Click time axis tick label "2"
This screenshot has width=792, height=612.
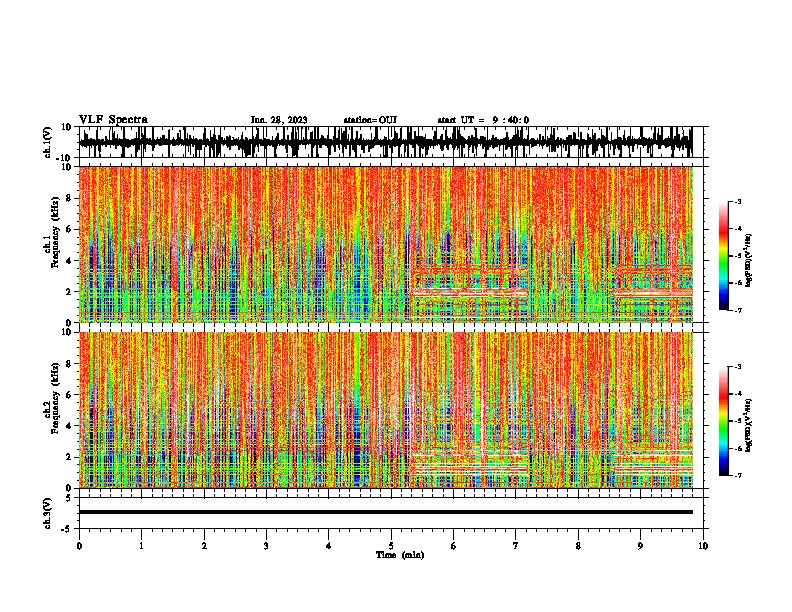(204, 546)
